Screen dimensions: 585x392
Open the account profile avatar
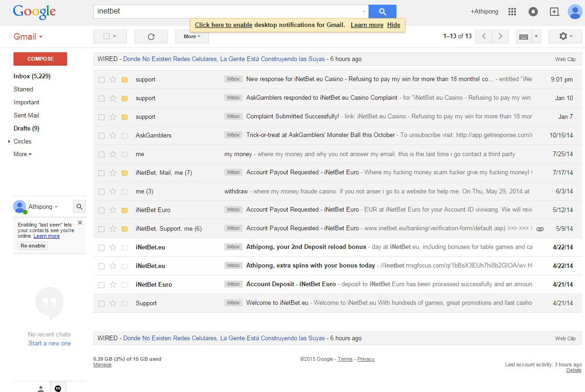coord(575,12)
